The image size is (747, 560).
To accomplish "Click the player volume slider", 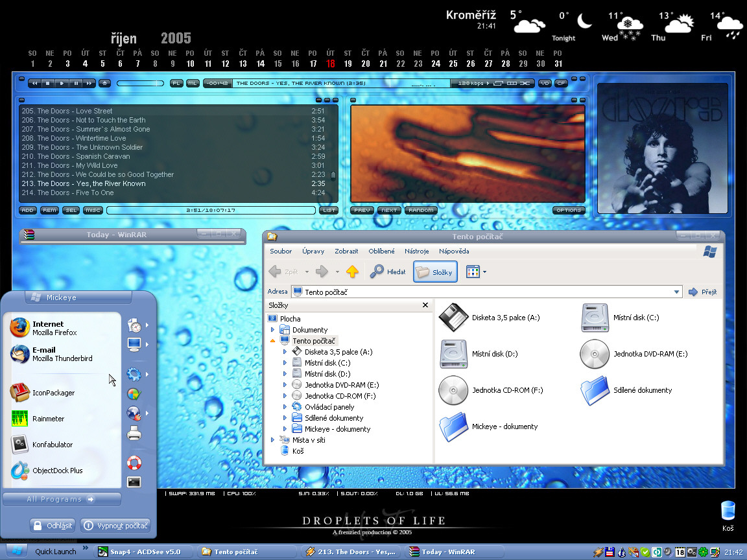I will point(141,84).
